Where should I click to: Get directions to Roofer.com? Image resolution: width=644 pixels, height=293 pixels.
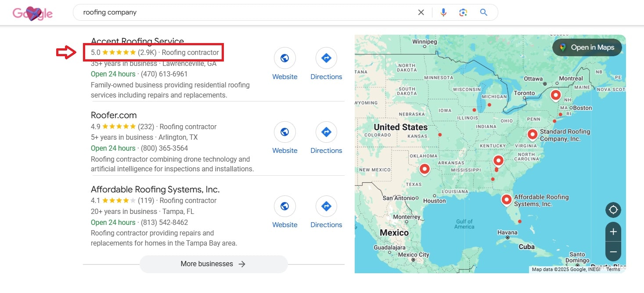[x=326, y=132]
